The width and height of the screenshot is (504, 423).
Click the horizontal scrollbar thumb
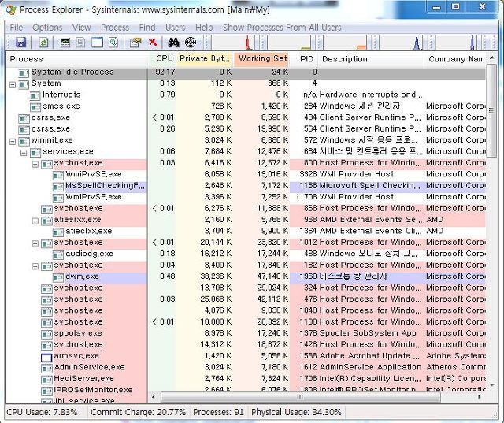pos(300,397)
